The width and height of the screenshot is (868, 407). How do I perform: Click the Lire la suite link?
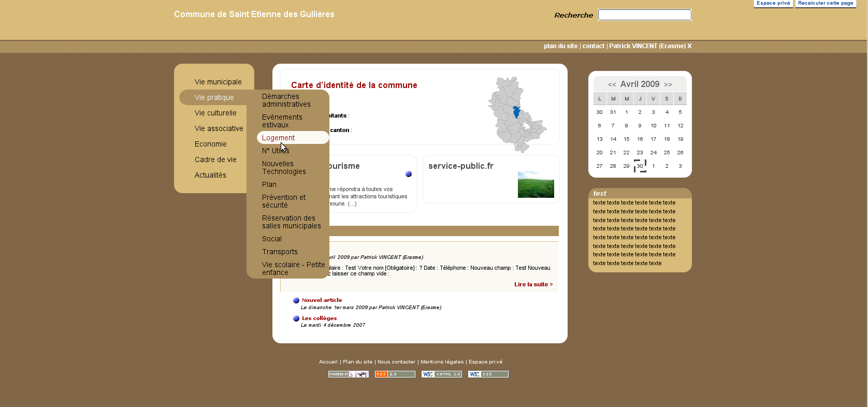[x=533, y=284]
